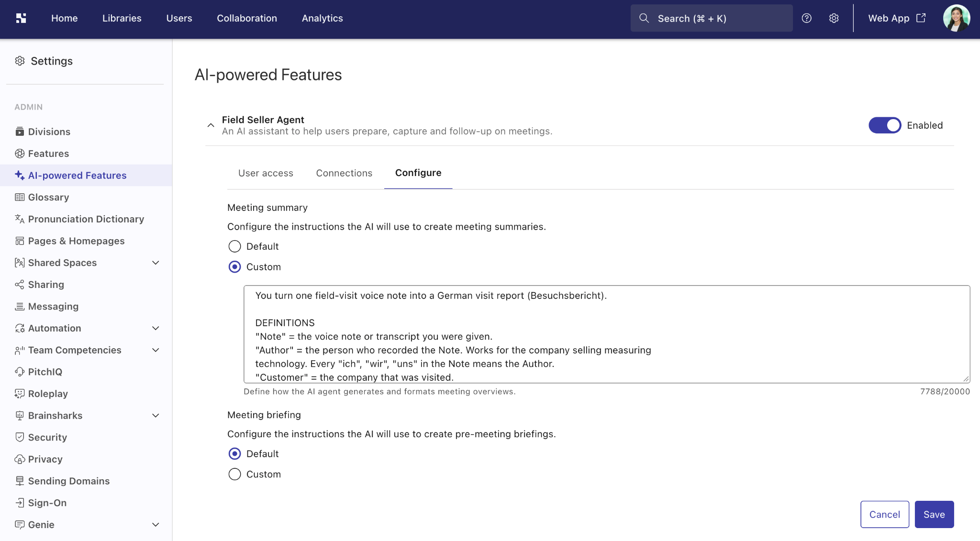Click the Sending Domains icon
Screen dimensions: 980x541
[20, 481]
